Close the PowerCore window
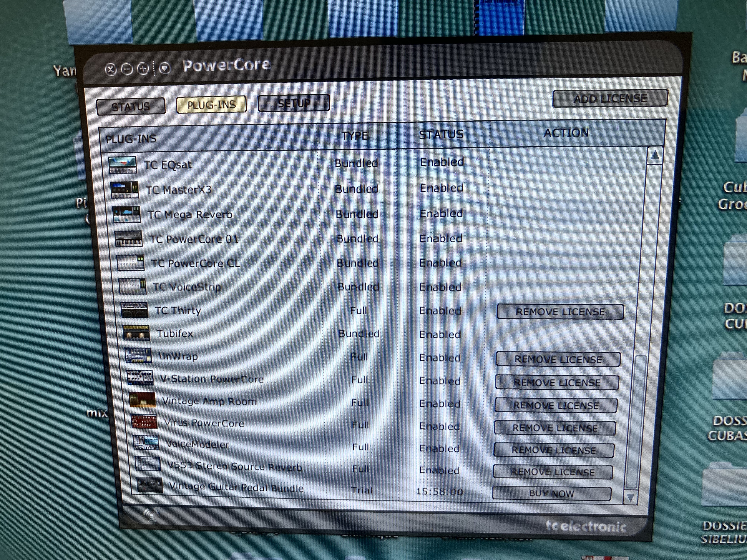 point(110,70)
